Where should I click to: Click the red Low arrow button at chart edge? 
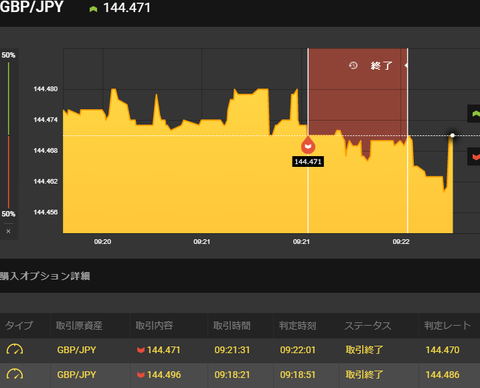[x=475, y=156]
